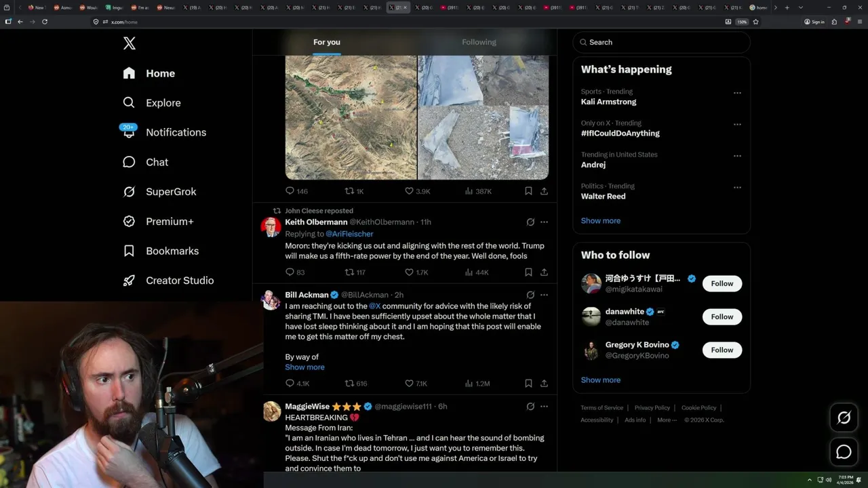Open trending topic Kali Armstrong

(608, 102)
